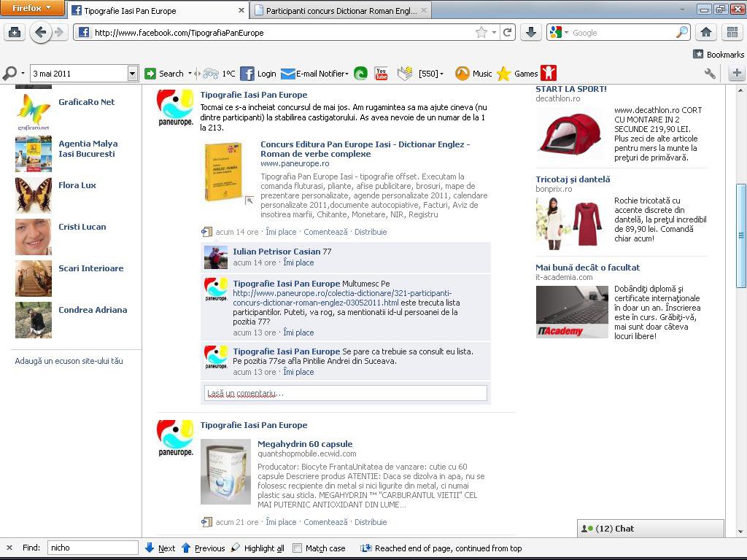Image resolution: width=747 pixels, height=560 pixels.
Task: Enable the Match case checkbox
Action: pyautogui.click(x=298, y=548)
